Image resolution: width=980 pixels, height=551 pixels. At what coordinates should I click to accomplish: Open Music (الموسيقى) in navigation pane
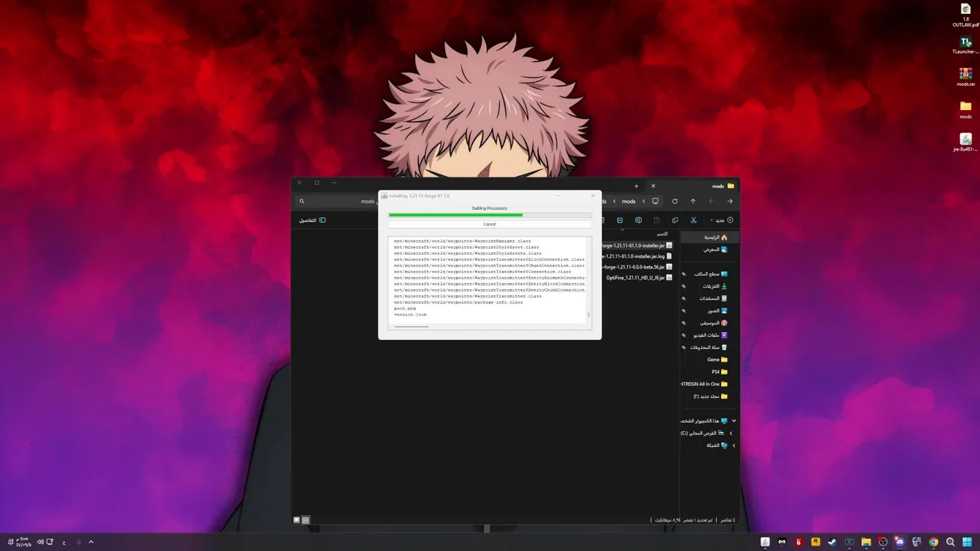point(714,323)
